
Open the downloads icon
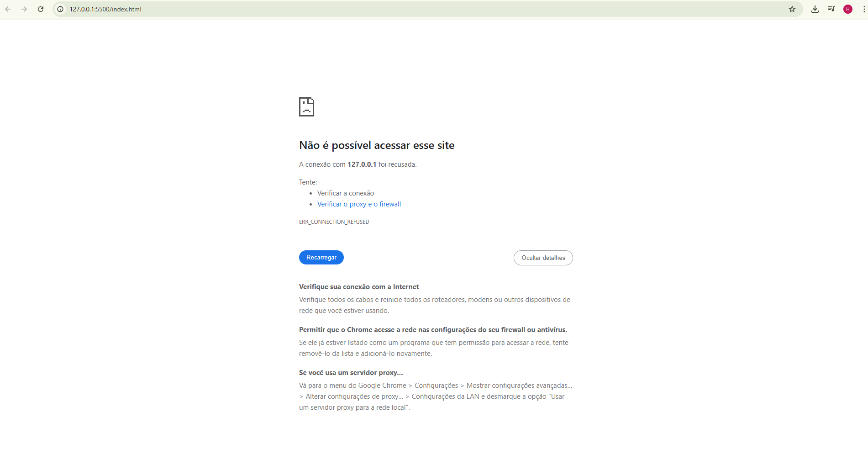pyautogui.click(x=815, y=9)
